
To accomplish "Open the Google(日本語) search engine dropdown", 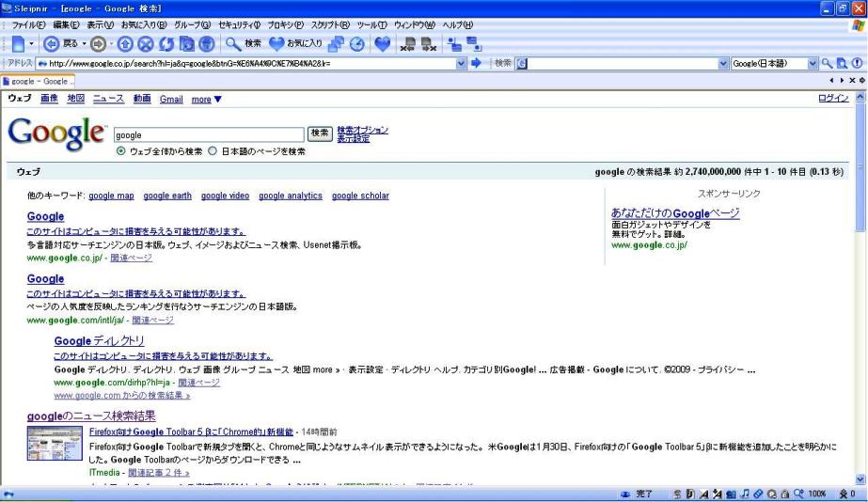I will click(813, 64).
